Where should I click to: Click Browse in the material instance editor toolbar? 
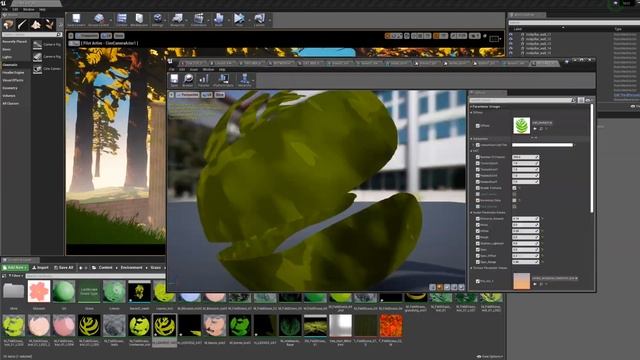coord(188,80)
